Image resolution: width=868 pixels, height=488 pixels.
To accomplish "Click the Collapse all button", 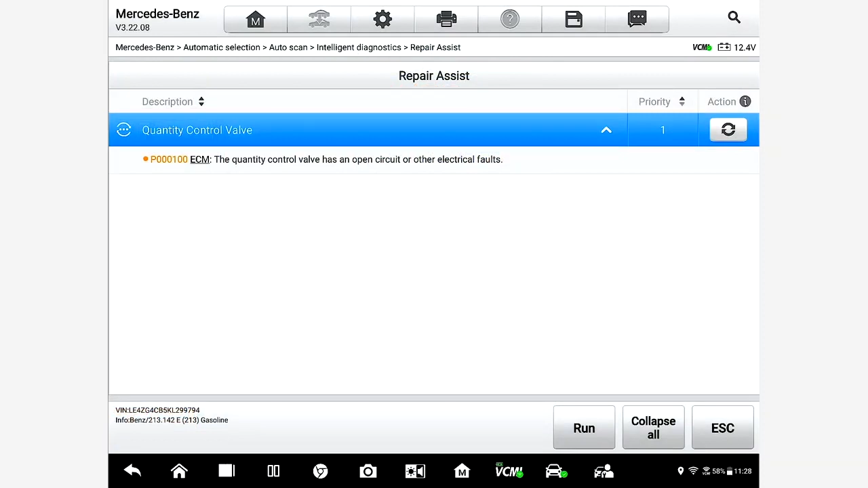I will tap(653, 428).
